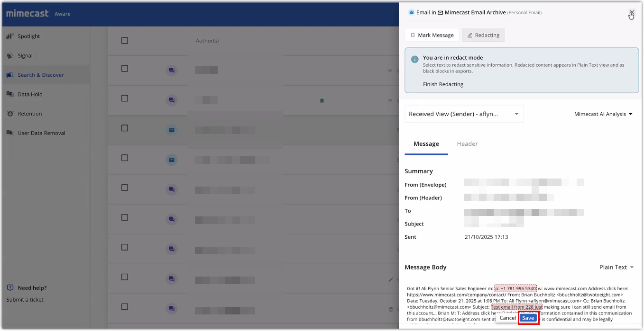
Task: Switch to the Header tab
Action: pyautogui.click(x=467, y=144)
